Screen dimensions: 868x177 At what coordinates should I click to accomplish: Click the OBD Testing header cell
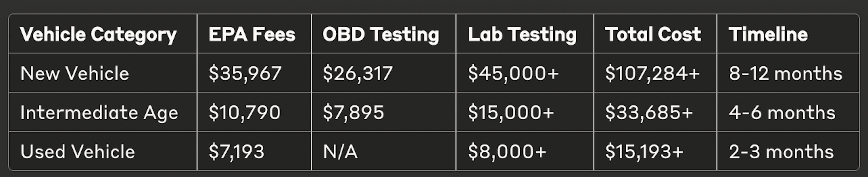point(381,35)
